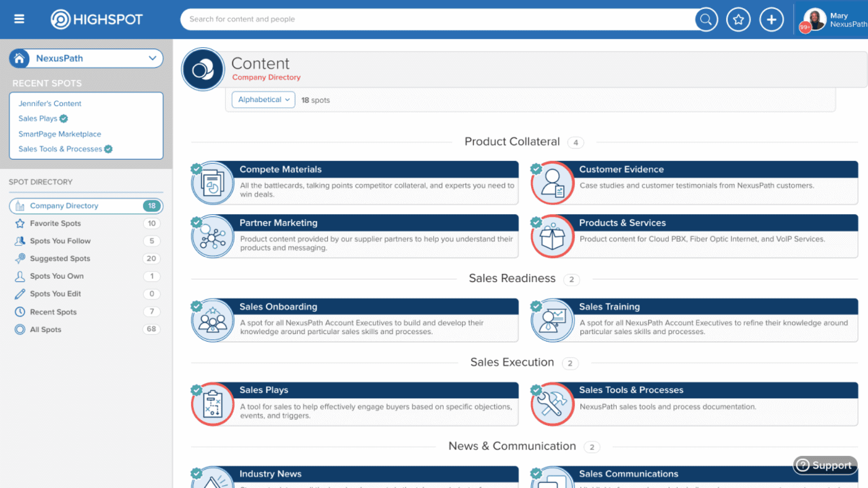Click the Sales Tools & Processes card title
This screenshot has height=488, width=868.
631,390
